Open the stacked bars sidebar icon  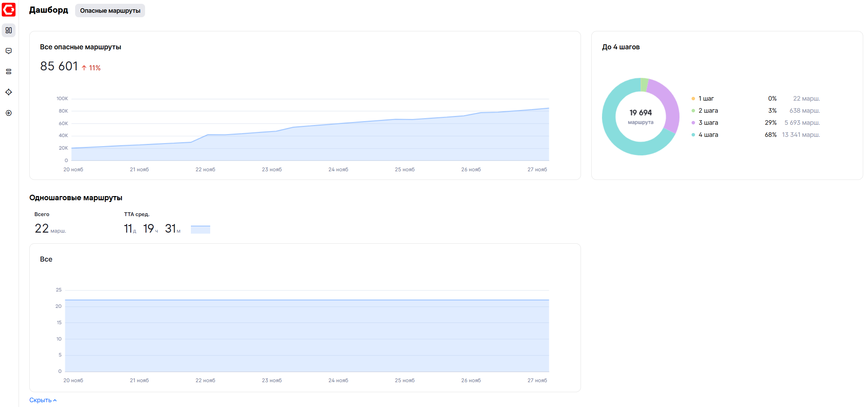9,72
